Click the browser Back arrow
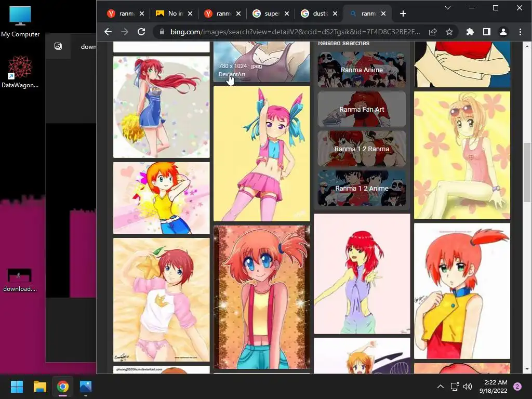The image size is (532, 399). pos(108,32)
